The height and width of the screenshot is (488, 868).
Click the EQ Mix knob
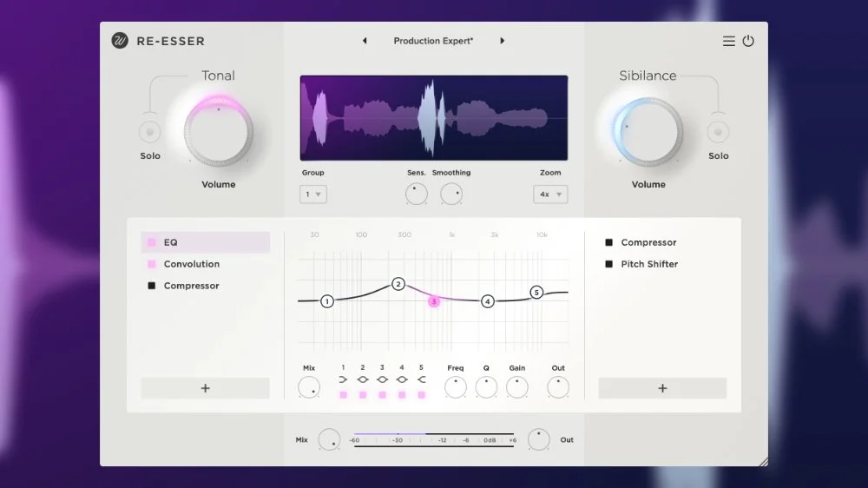click(x=309, y=387)
